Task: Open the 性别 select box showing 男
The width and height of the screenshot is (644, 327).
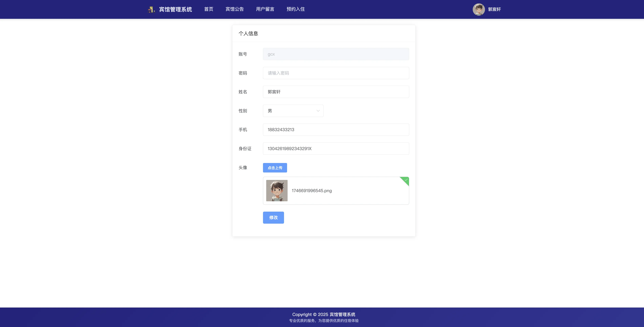Action: click(x=290, y=111)
